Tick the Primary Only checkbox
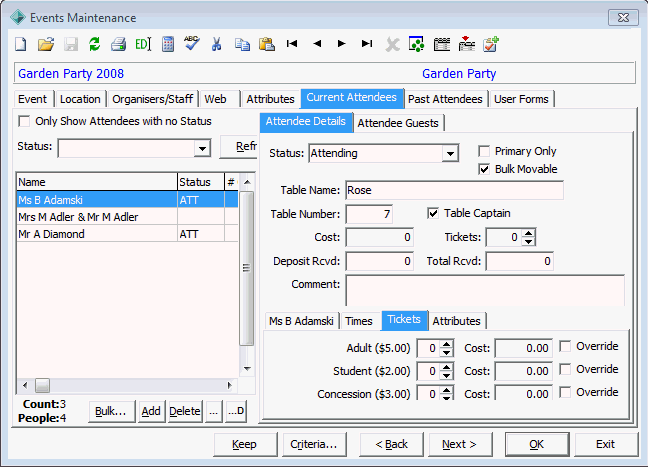This screenshot has height=467, width=648. pos(484,151)
